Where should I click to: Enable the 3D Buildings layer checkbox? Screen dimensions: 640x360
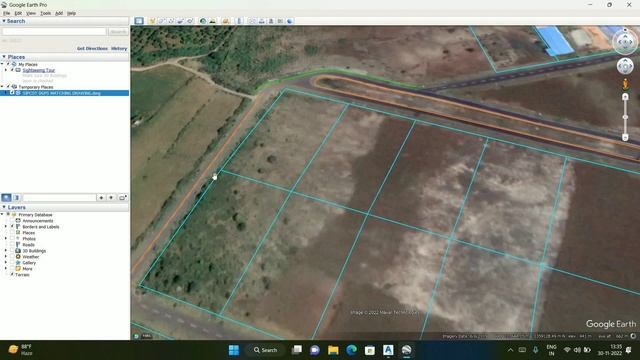[12, 251]
